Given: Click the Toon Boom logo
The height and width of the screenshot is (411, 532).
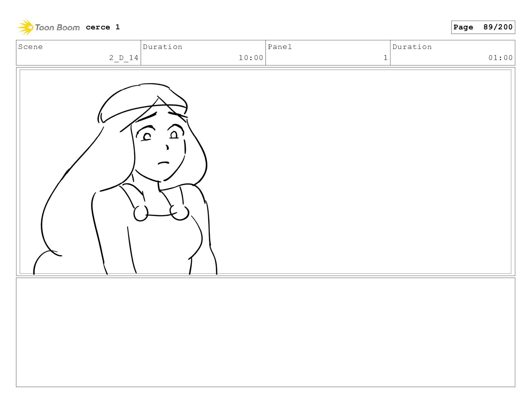Looking at the screenshot, I should (x=48, y=27).
